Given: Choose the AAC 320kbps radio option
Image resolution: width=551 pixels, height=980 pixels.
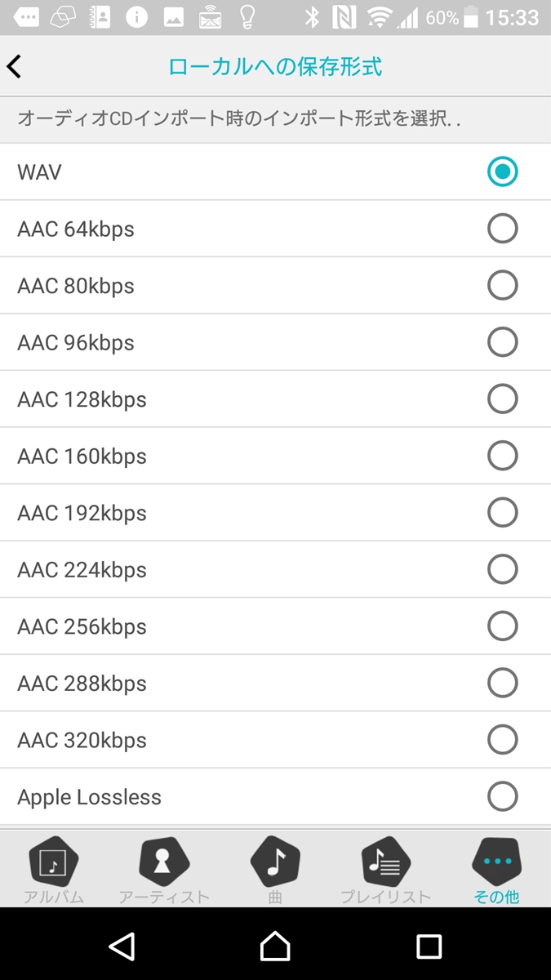Looking at the screenshot, I should coord(502,740).
